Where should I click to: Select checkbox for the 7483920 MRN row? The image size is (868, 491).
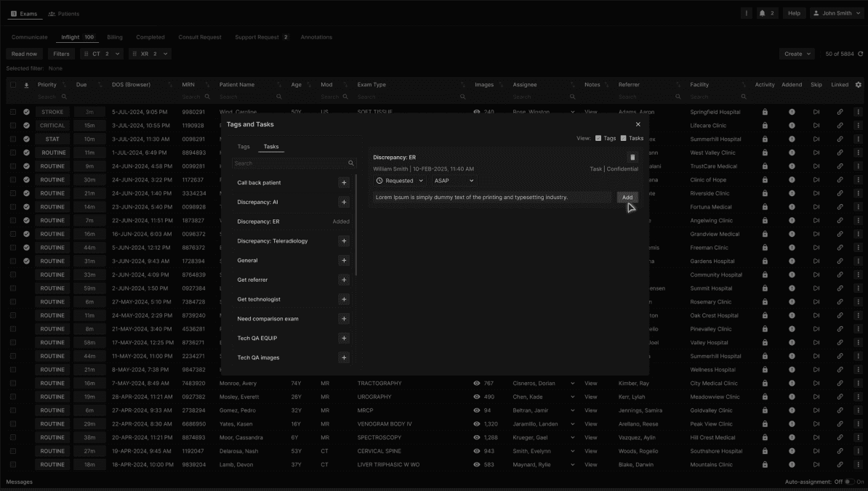click(x=13, y=384)
